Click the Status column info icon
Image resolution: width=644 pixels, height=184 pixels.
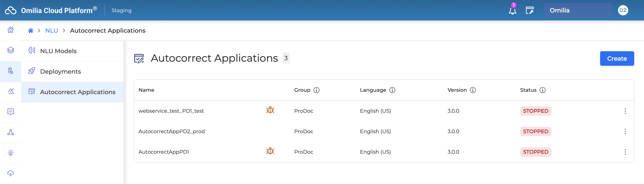point(542,90)
